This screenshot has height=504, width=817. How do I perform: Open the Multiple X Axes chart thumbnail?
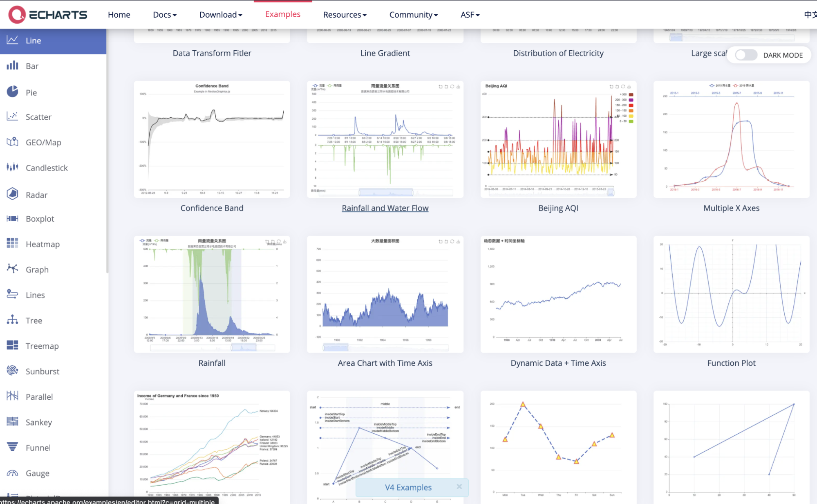pos(731,139)
